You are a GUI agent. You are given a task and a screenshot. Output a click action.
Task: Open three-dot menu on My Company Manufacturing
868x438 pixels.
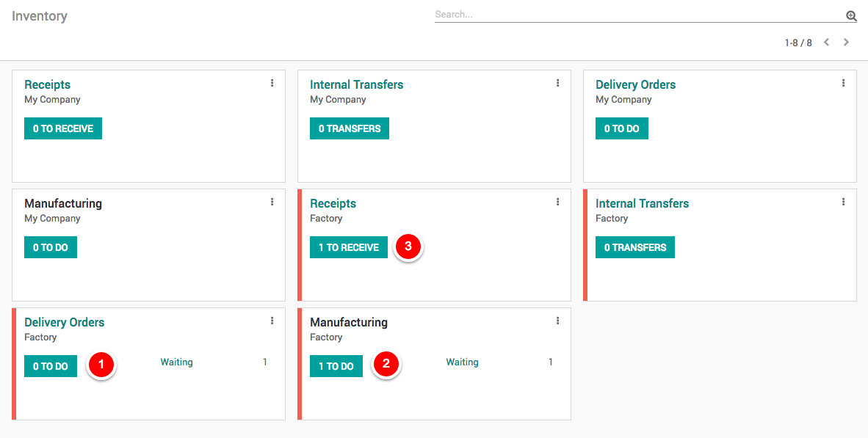272,202
